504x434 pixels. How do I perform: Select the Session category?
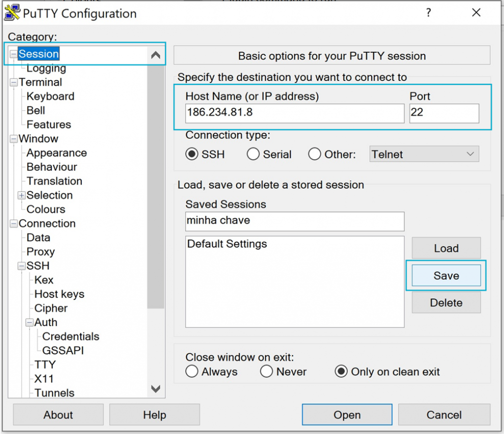pos(38,54)
